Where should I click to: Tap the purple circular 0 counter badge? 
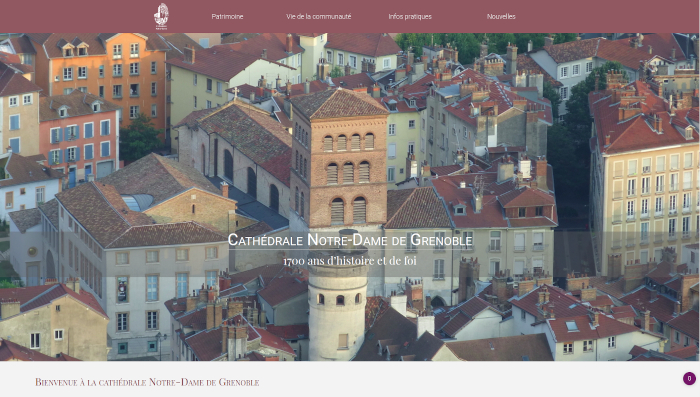click(x=689, y=378)
